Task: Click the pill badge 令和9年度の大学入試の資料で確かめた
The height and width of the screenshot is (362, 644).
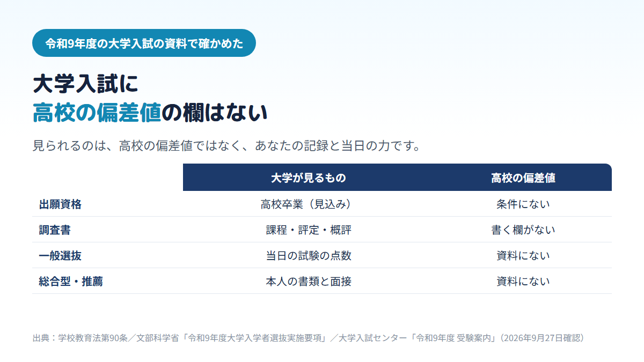Action: pos(144,43)
